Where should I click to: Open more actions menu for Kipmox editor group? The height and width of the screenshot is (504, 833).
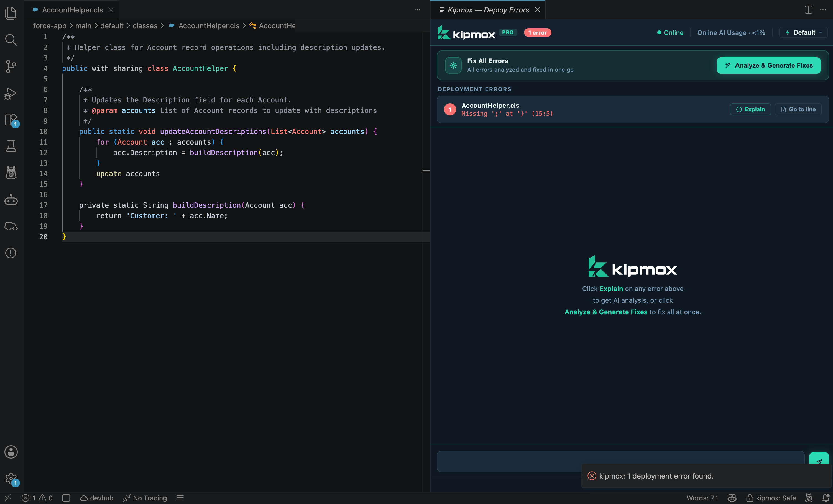point(823,10)
